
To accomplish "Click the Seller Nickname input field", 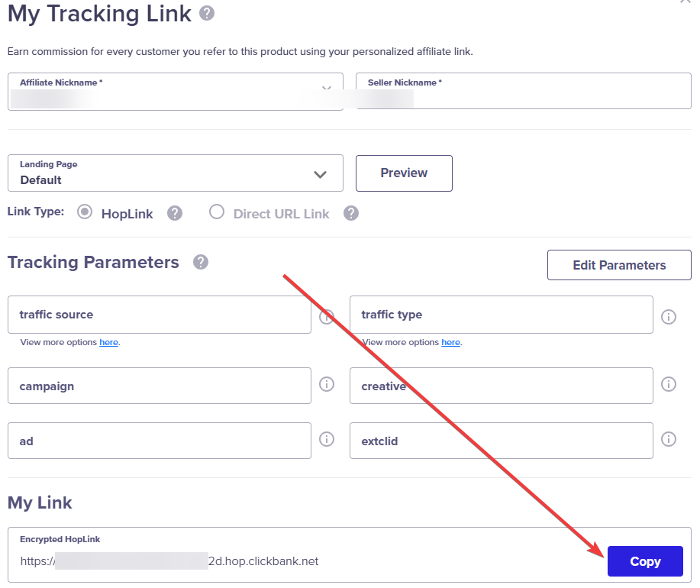I will [524, 91].
